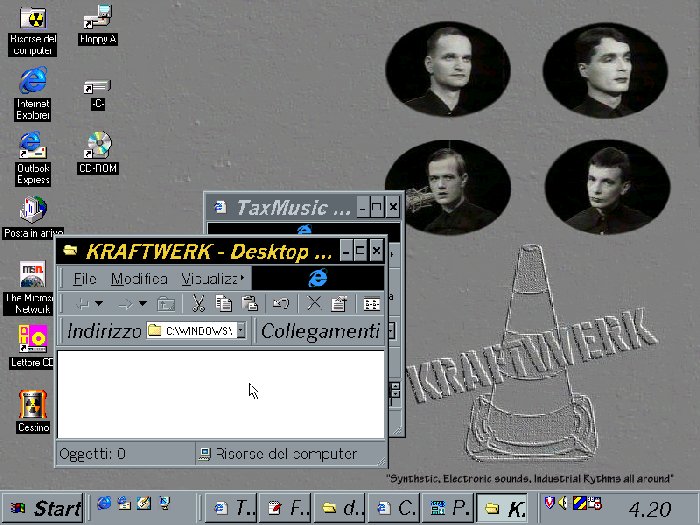Click the Collegamenti links bar label
Image resolution: width=700 pixels, height=525 pixels.
320,331
